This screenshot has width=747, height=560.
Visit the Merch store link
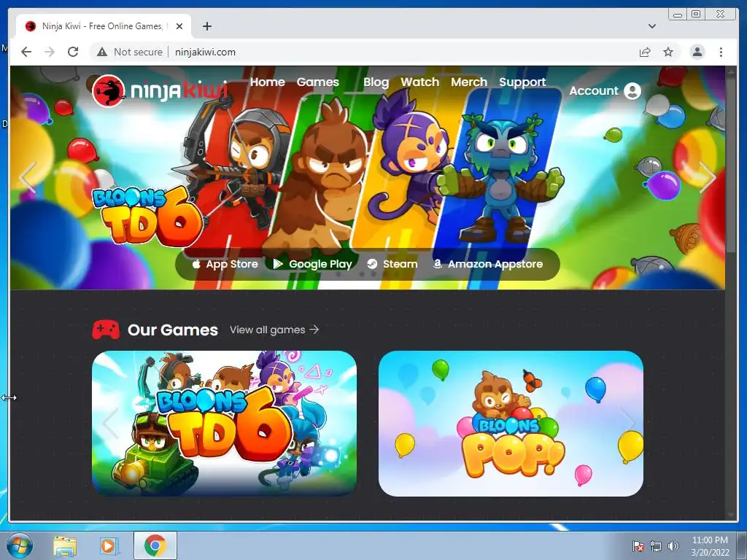(x=469, y=82)
